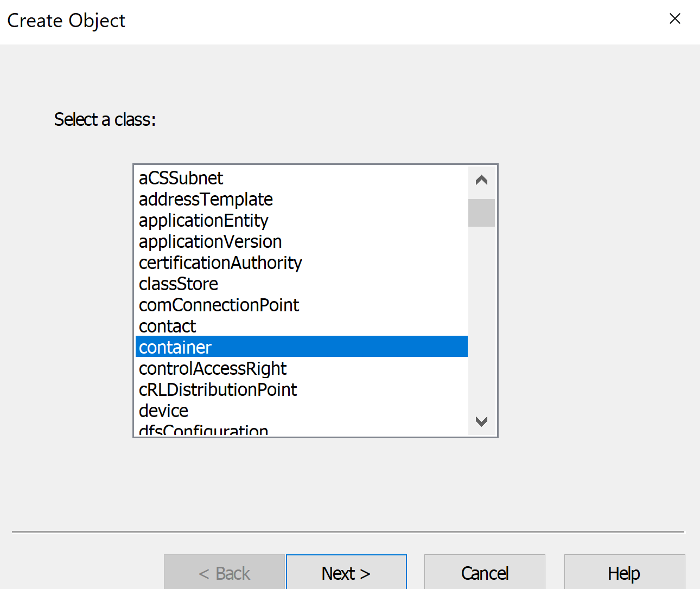Select the device class entry
The height and width of the screenshot is (589, 700).
click(x=163, y=411)
